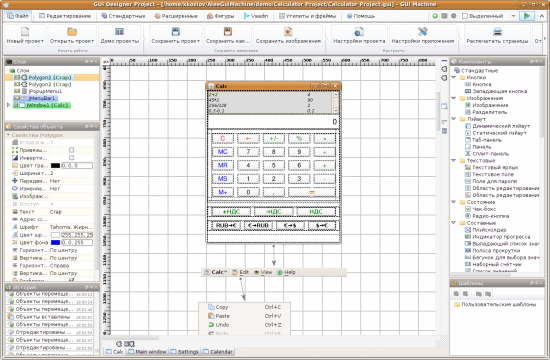Screen dimensions: 550x360
Task: Select Сплит-панель component
Action: coord(490,154)
